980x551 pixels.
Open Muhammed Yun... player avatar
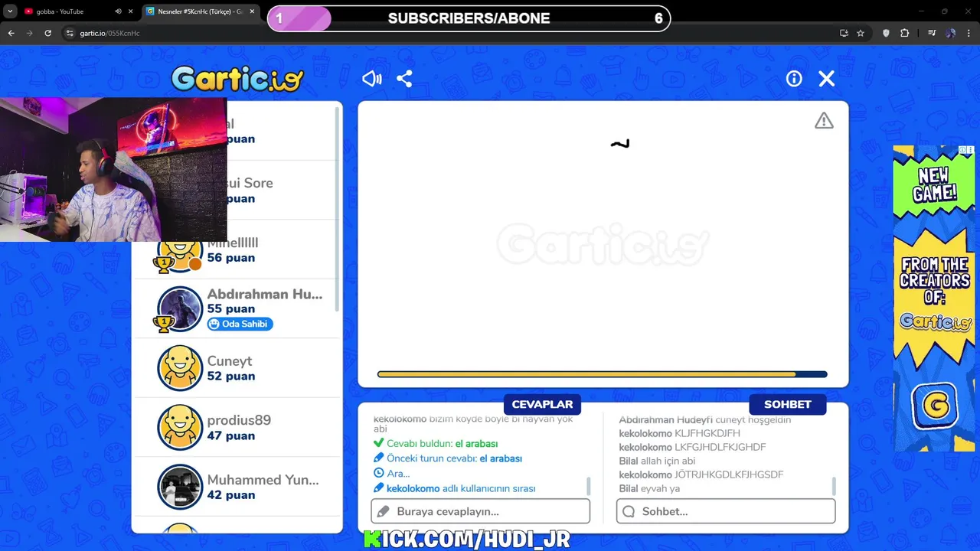(x=180, y=487)
